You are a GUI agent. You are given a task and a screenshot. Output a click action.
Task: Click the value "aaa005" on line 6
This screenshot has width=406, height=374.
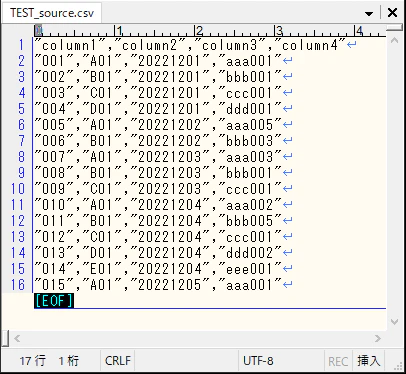(250, 125)
